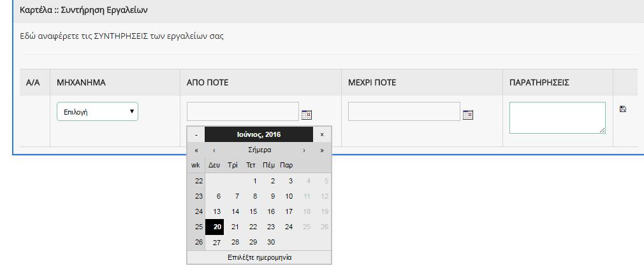Select date 16 in calendar
Screen dimensions: 644x277
(x=271, y=212)
